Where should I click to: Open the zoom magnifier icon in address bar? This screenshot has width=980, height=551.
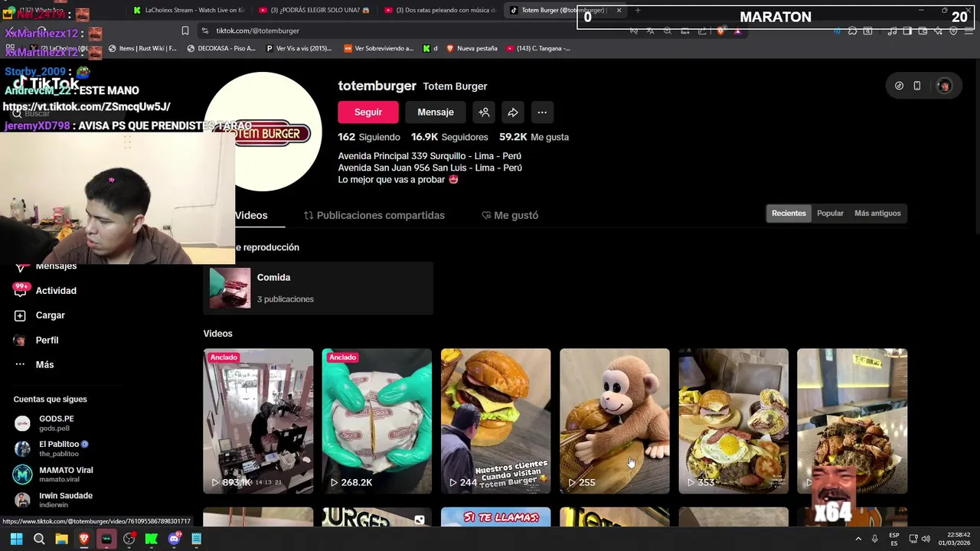coord(668,31)
